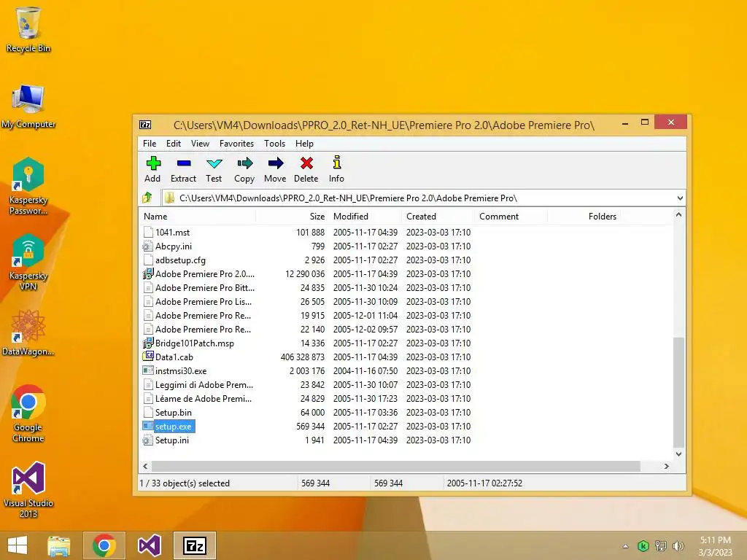Viewport: 747px width, 560px height.
Task: Click the red Delete toolbar button
Action: coord(306,169)
